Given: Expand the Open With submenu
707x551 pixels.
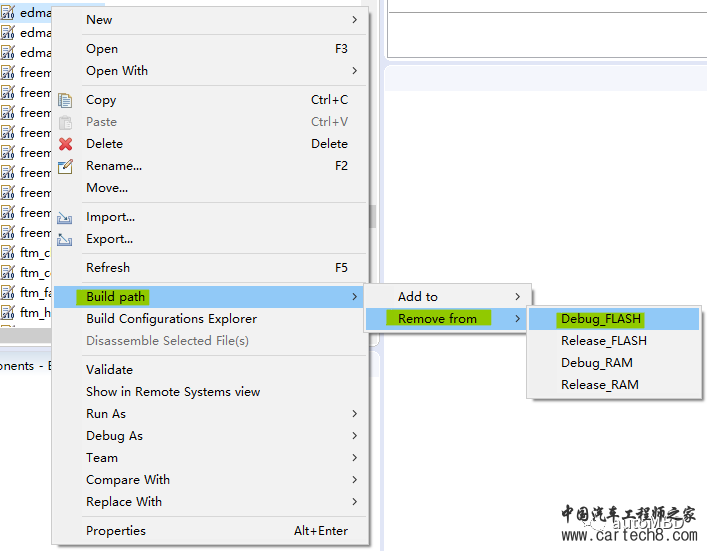Looking at the screenshot, I should click(x=211, y=71).
